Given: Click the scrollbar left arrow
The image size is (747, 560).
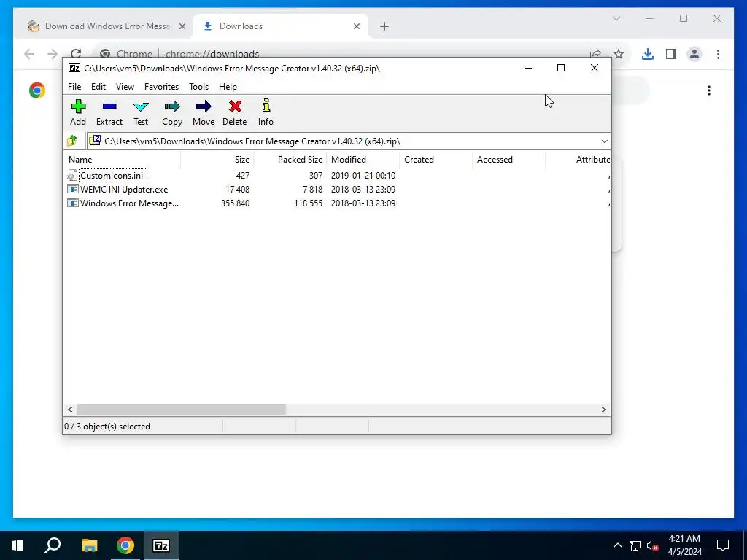Looking at the screenshot, I should [x=70, y=410].
